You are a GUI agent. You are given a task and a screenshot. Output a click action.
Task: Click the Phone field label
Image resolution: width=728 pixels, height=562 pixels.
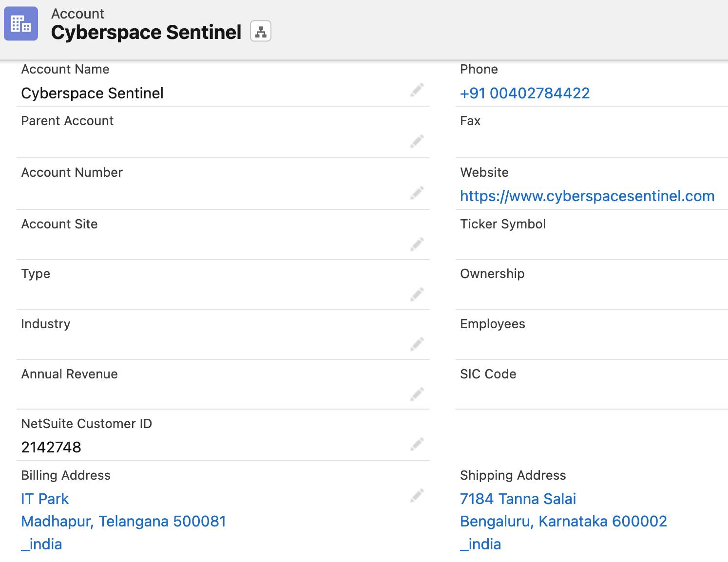(x=479, y=69)
